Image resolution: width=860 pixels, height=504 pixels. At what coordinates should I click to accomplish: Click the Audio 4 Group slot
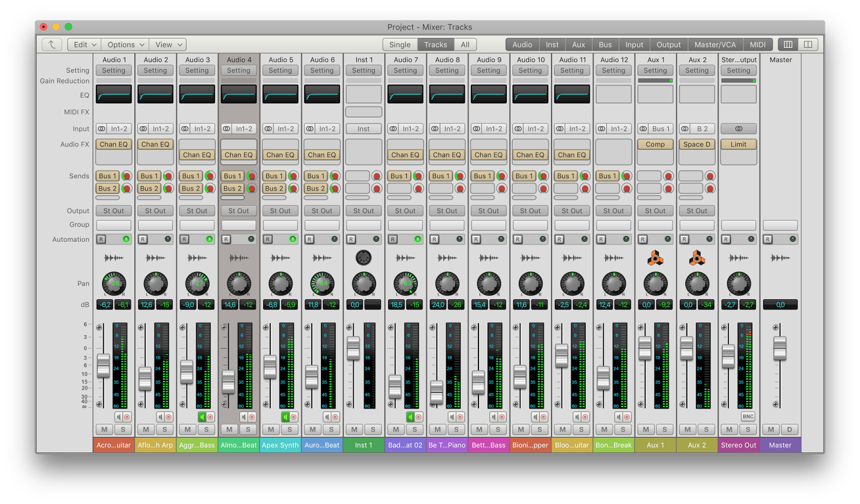point(239,225)
